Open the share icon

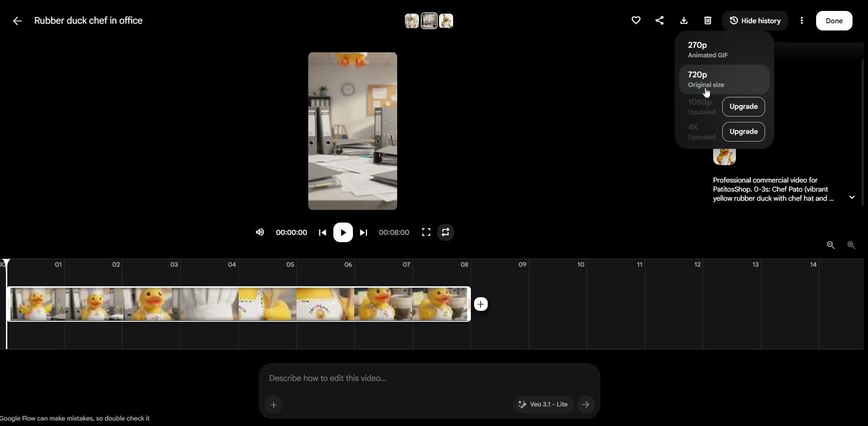click(659, 20)
